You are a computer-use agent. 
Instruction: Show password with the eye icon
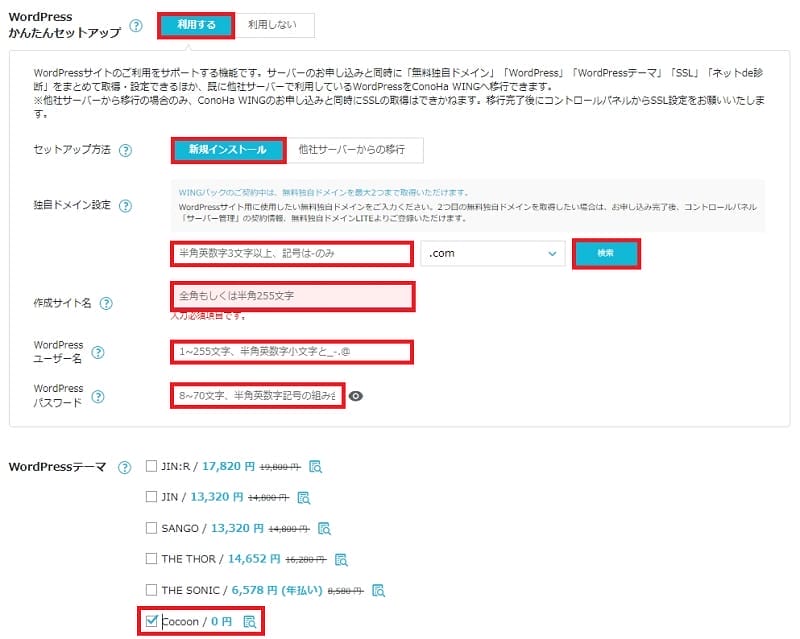[356, 397]
